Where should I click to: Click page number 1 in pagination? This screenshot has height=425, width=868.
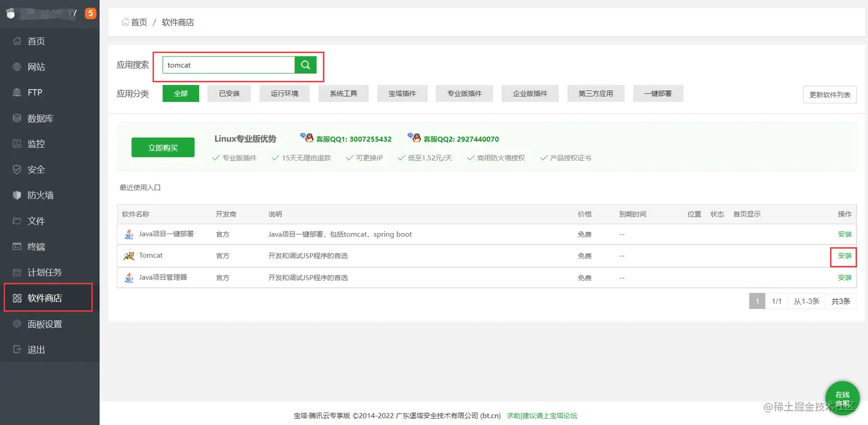pyautogui.click(x=757, y=301)
